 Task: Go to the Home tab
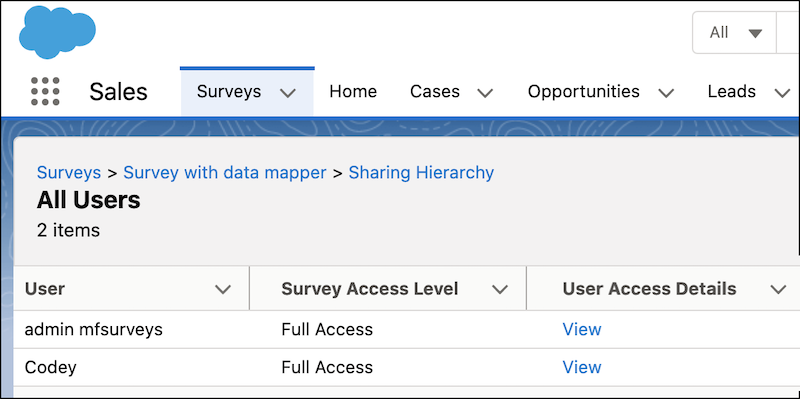353,91
